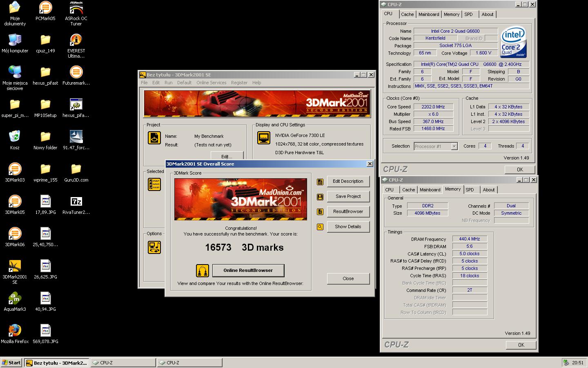
Task: Click the Intel Core 2 Quad logo
Action: pyautogui.click(x=513, y=43)
